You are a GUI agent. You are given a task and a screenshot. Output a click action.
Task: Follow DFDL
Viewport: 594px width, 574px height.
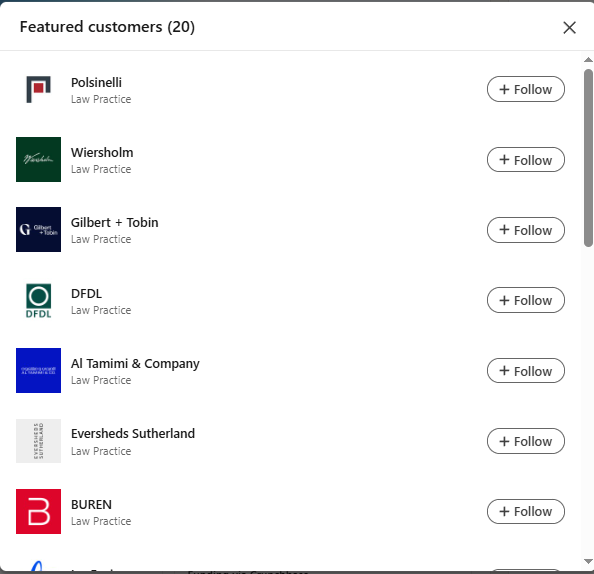(526, 300)
